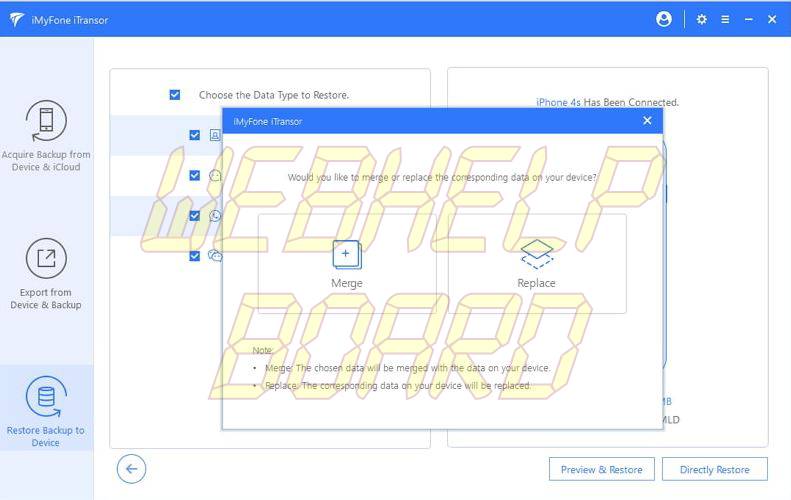791x500 pixels.
Task: Click the Replace label
Action: (536, 283)
